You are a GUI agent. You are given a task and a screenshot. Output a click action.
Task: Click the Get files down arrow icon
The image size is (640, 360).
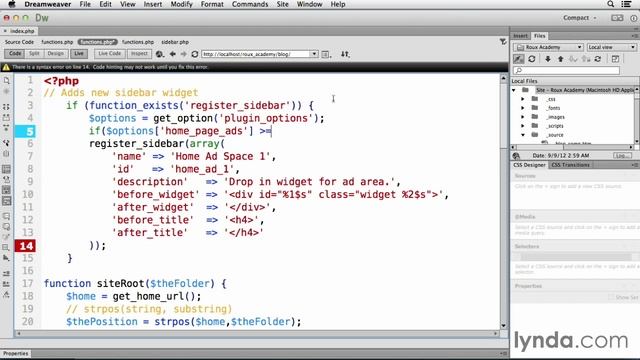pos(548,59)
